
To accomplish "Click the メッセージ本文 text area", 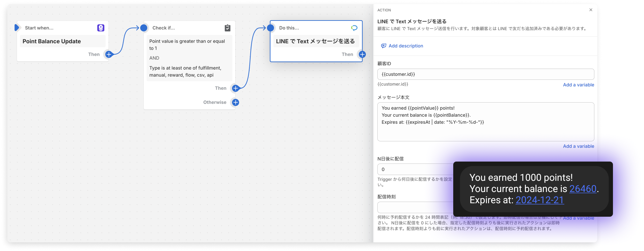I will click(486, 122).
